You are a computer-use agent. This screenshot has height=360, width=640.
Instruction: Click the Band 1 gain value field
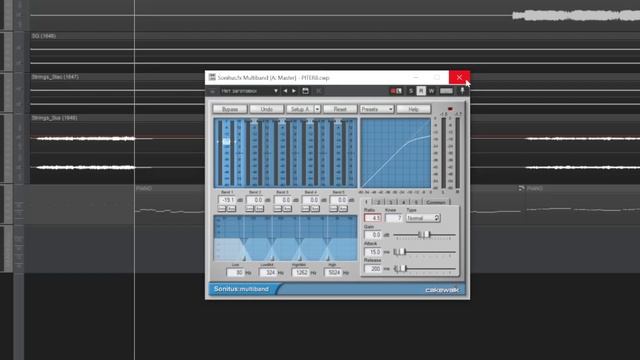click(x=227, y=200)
